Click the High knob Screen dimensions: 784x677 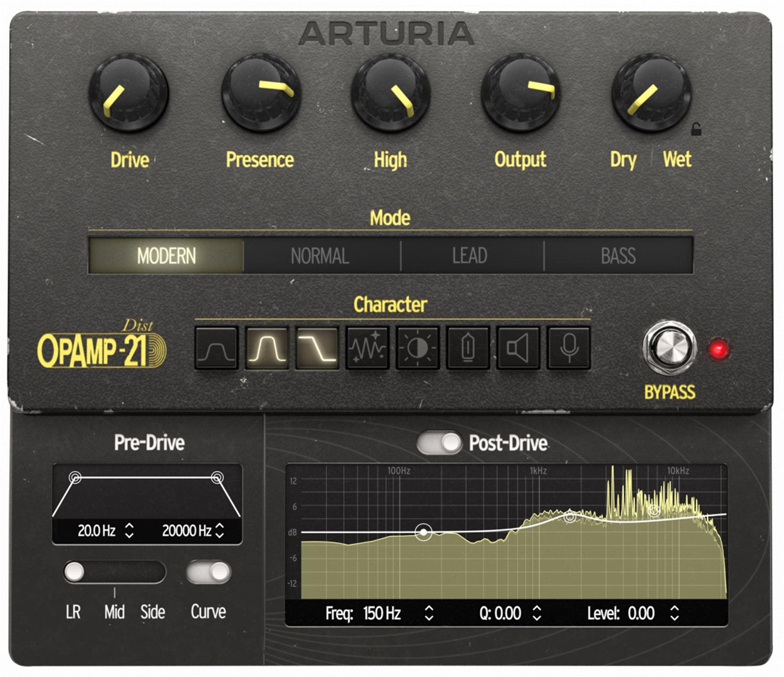coord(391,93)
